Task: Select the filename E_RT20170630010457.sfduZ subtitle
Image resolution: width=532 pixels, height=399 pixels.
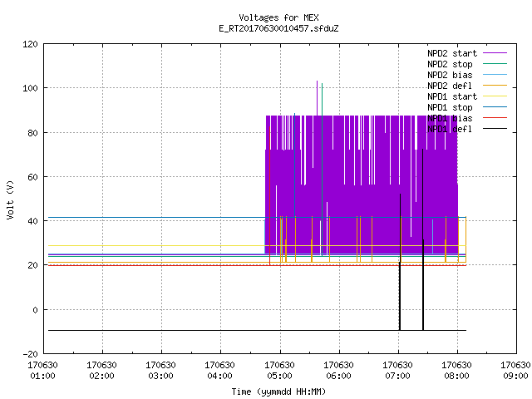Action: pos(278,28)
